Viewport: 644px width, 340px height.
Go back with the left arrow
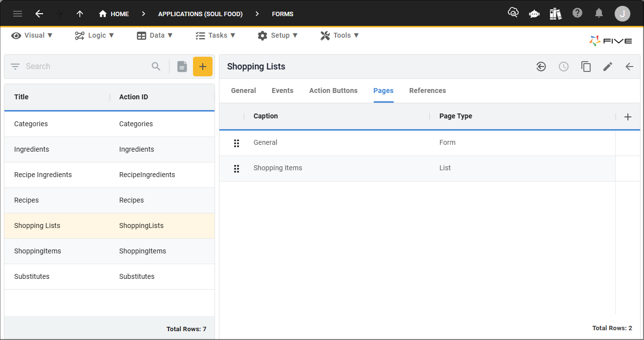point(39,14)
